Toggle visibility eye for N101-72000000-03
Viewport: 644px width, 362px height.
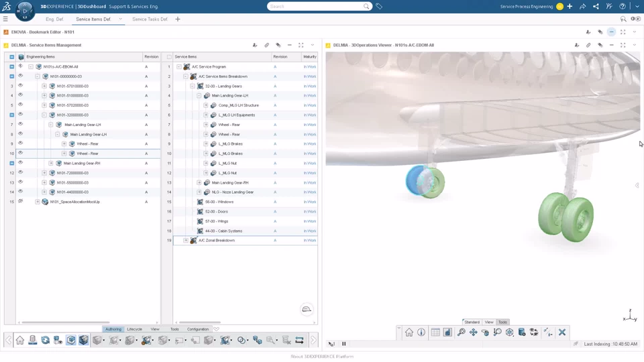coord(20,172)
